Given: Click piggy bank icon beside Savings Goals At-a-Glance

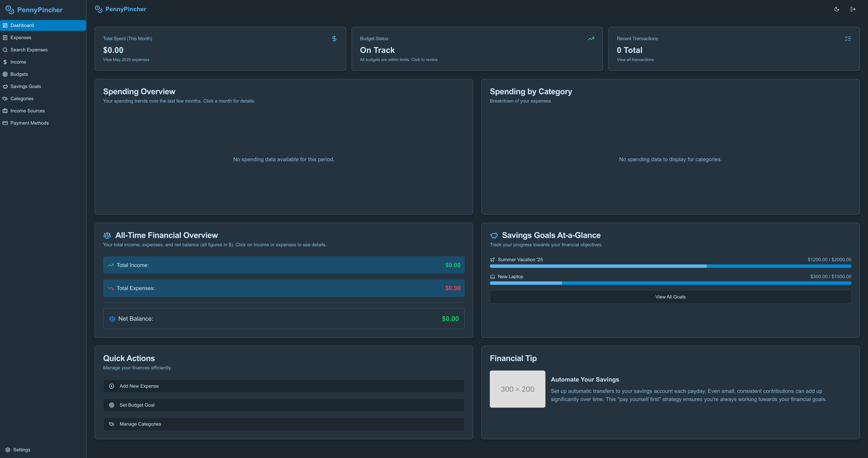Looking at the screenshot, I should coord(494,235).
